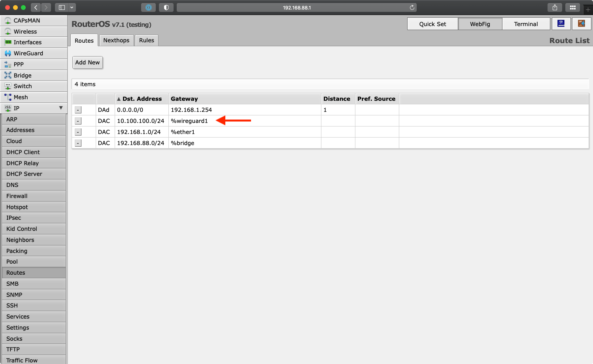Open the Terminal

pyautogui.click(x=526, y=24)
